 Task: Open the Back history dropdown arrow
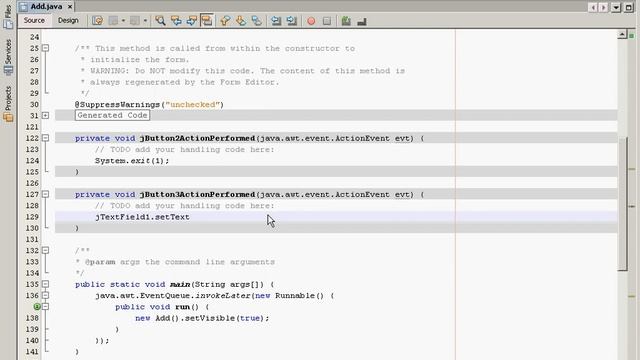(123, 20)
